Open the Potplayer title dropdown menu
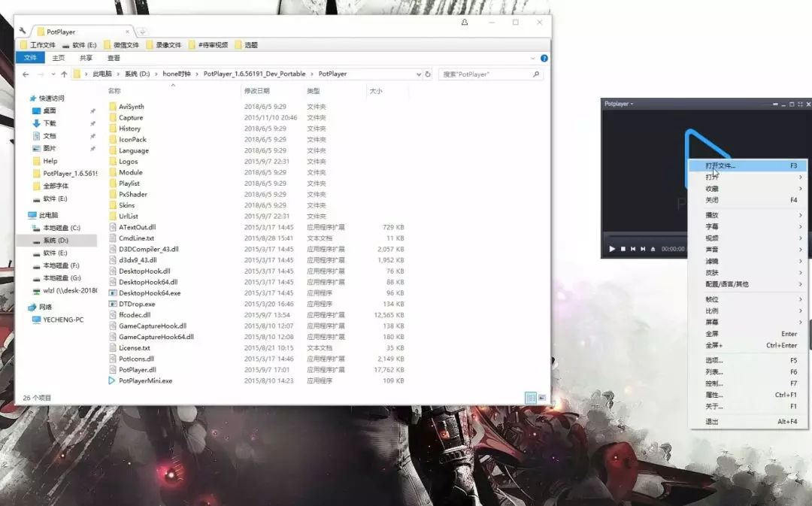The width and height of the screenshot is (812, 506). click(x=619, y=104)
